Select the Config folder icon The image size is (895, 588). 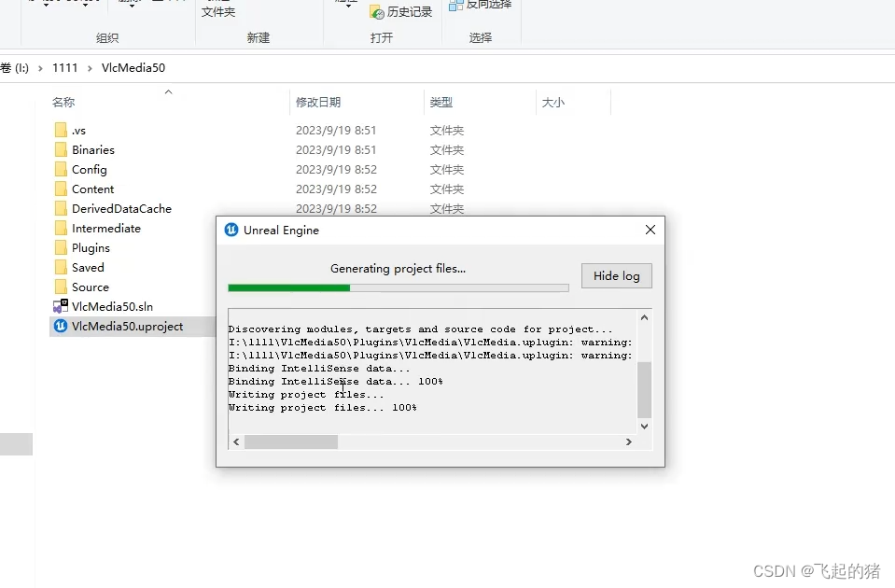coord(61,170)
